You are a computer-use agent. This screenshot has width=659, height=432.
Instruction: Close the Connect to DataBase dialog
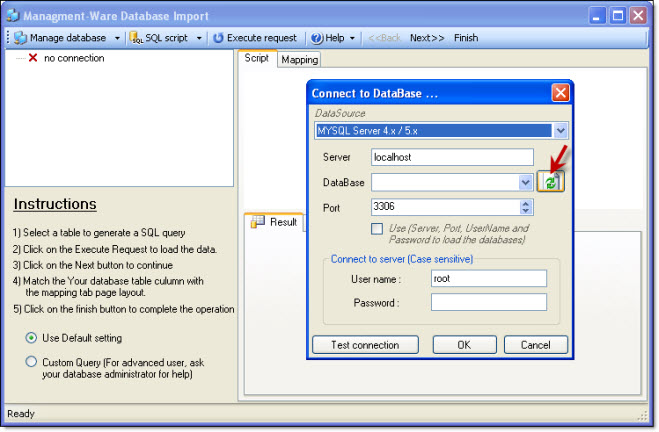point(561,93)
